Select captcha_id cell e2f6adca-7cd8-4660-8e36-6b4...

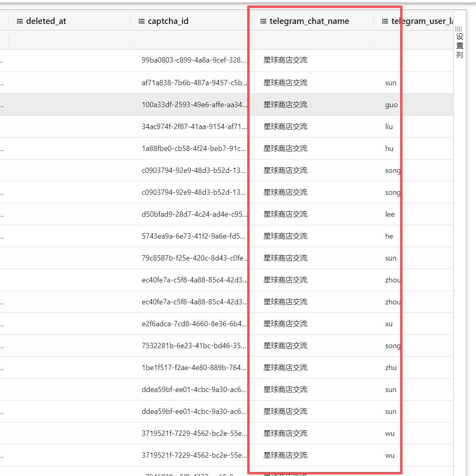[194, 323]
